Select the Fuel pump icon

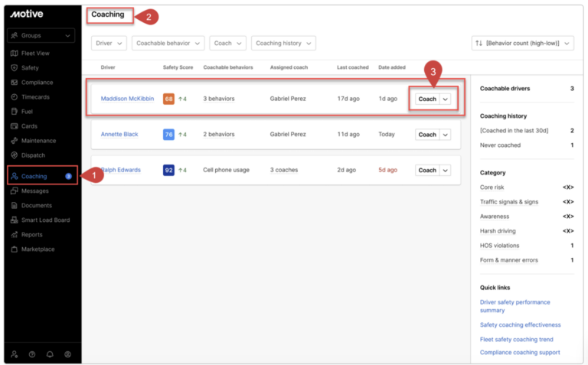coord(15,112)
